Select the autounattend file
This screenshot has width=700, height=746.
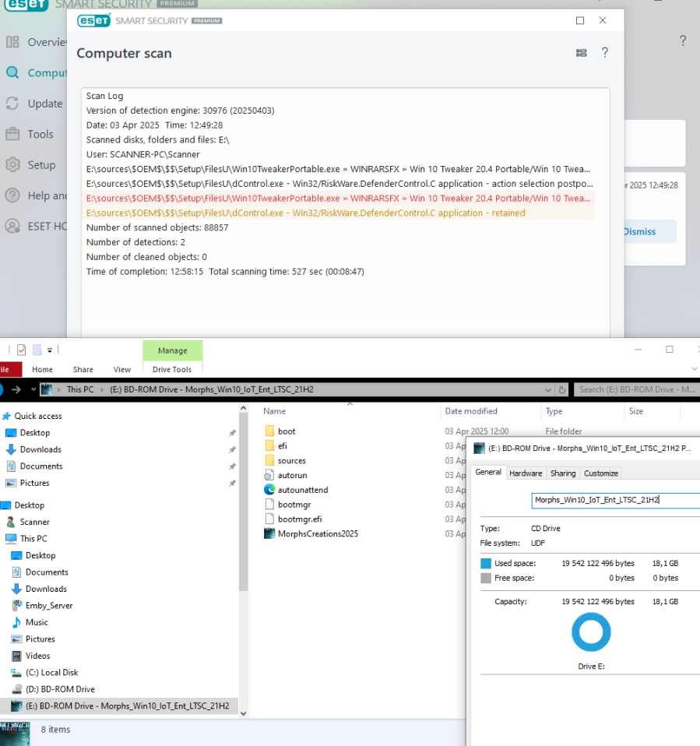tap(303, 490)
